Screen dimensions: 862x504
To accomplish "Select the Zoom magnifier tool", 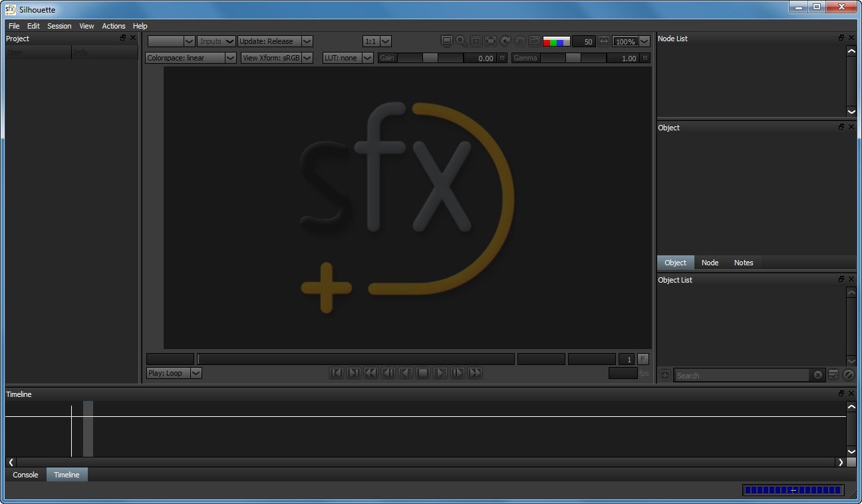I will (462, 41).
